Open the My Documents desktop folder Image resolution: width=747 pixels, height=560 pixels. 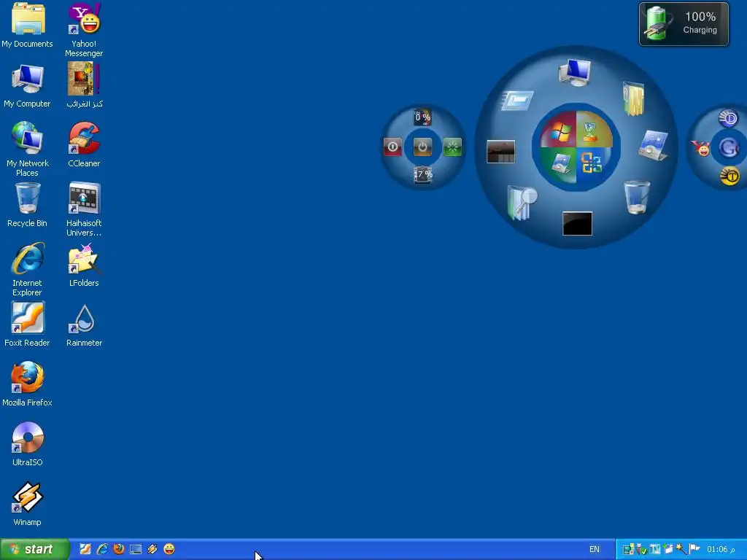pos(27,25)
